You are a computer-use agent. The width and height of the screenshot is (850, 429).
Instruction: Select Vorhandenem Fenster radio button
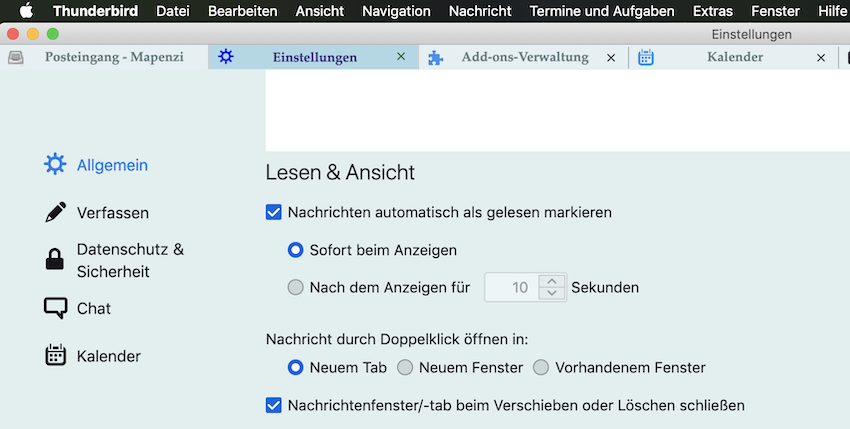click(x=541, y=368)
